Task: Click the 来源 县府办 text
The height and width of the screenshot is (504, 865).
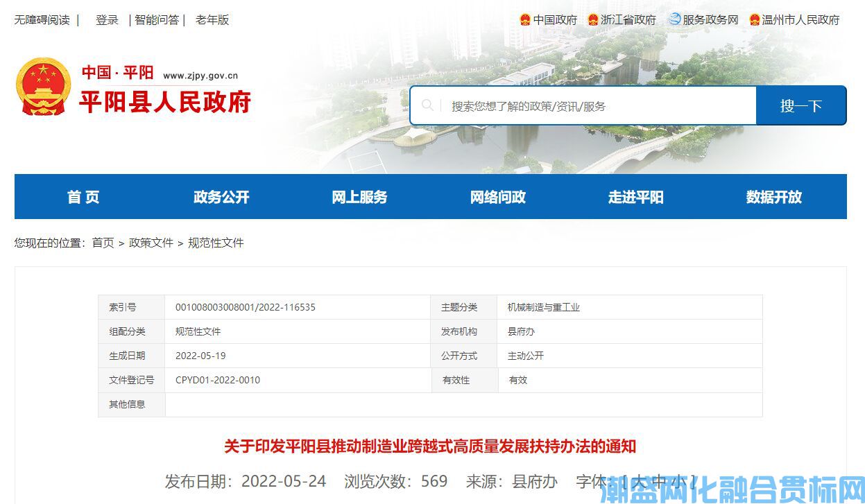Action: (x=511, y=481)
